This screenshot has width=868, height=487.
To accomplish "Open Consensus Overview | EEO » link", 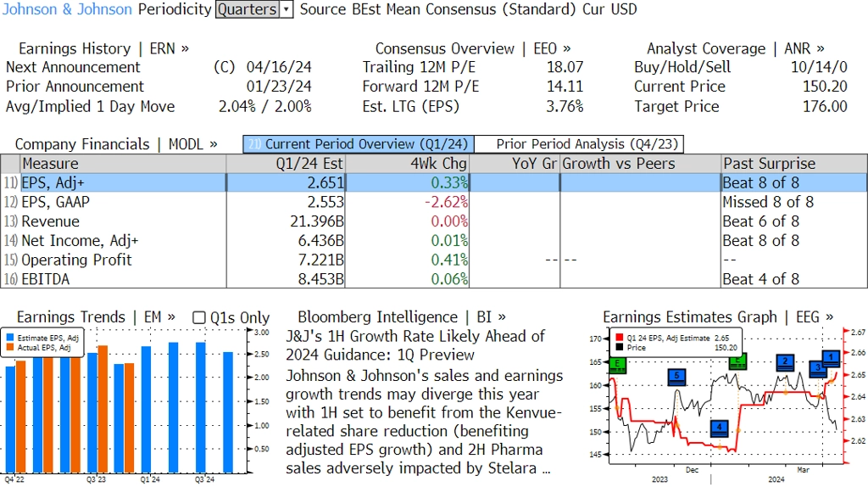I will coord(473,48).
